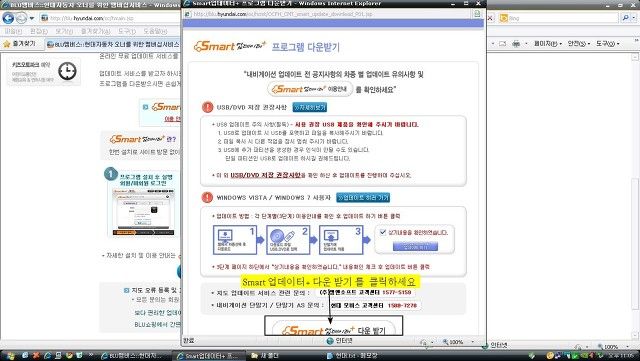Open the 도구 menu in the menu bar

click(127, 31)
